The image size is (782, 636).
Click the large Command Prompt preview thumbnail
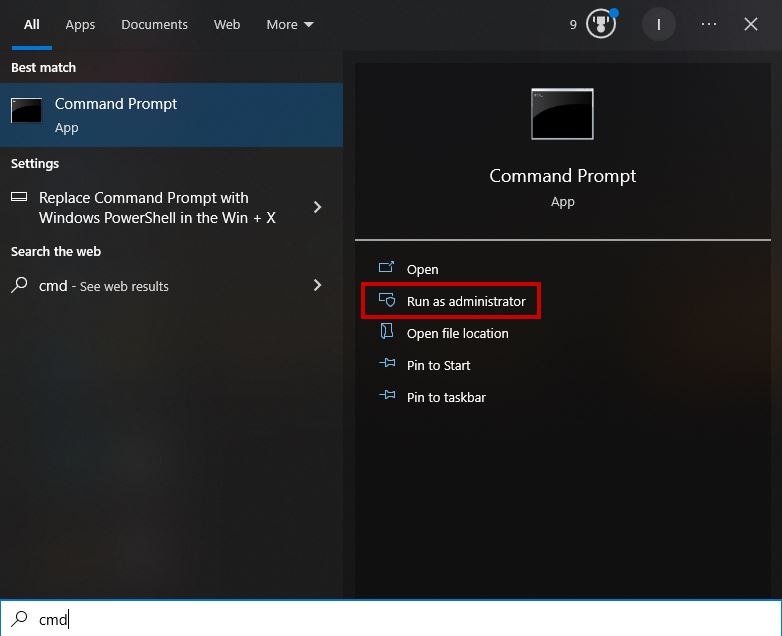pos(562,114)
